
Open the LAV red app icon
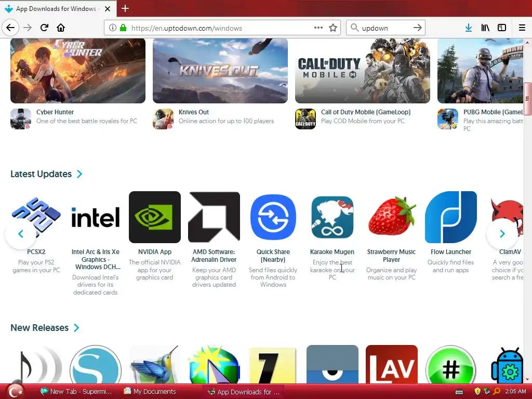click(x=392, y=364)
